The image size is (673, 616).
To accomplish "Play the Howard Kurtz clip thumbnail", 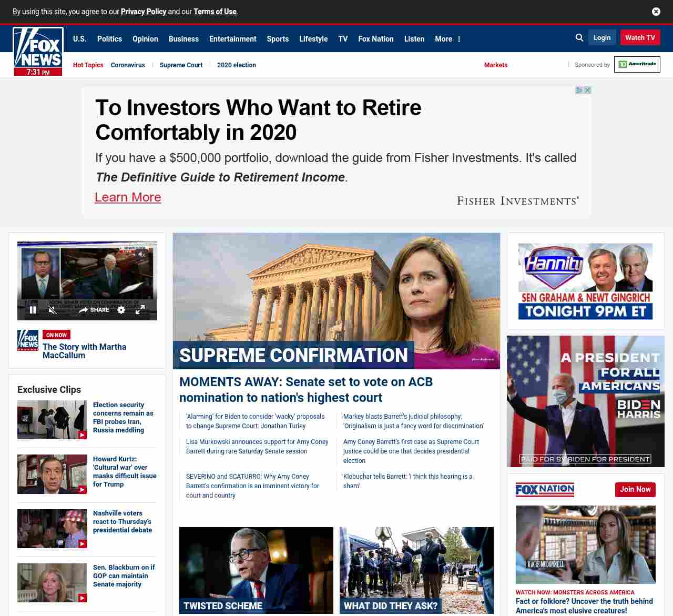I will click(52, 474).
